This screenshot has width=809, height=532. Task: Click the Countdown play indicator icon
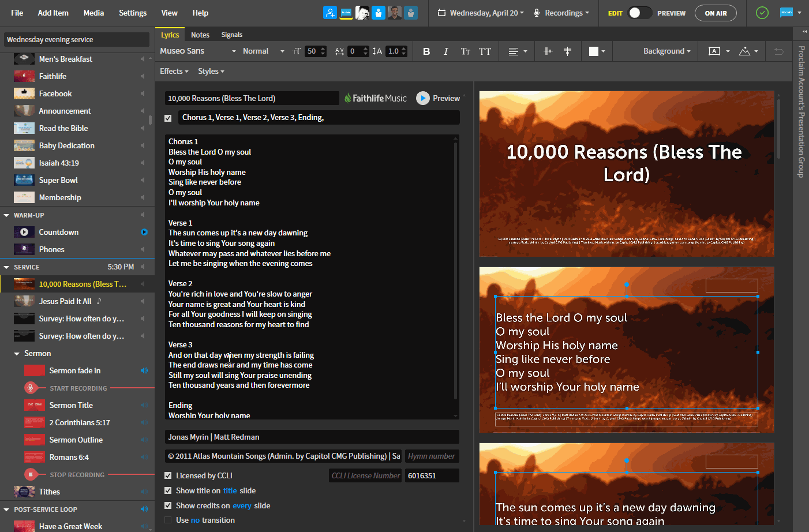(x=144, y=232)
